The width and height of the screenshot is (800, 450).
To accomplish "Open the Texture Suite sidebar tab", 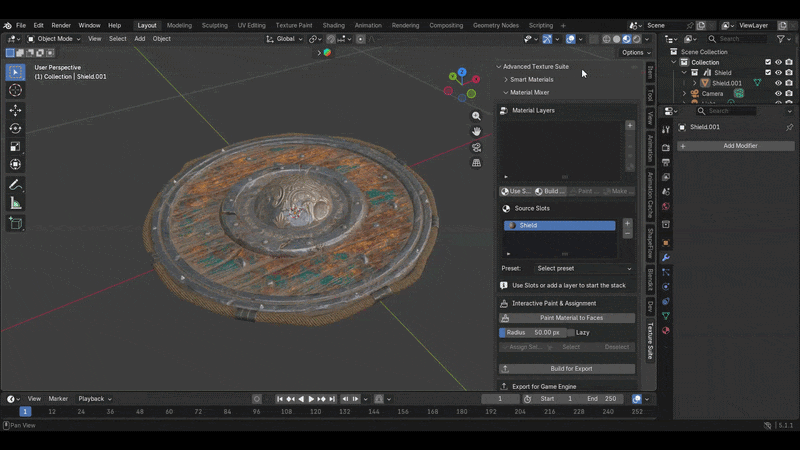I will pos(650,341).
